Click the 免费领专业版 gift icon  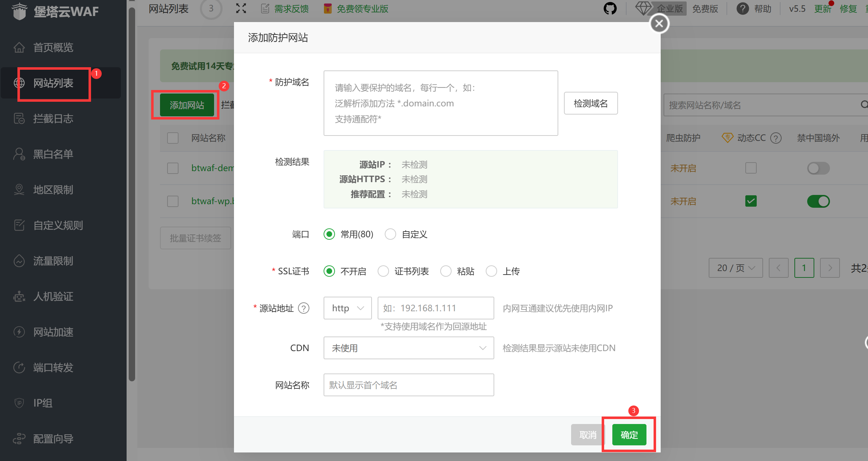(x=328, y=9)
